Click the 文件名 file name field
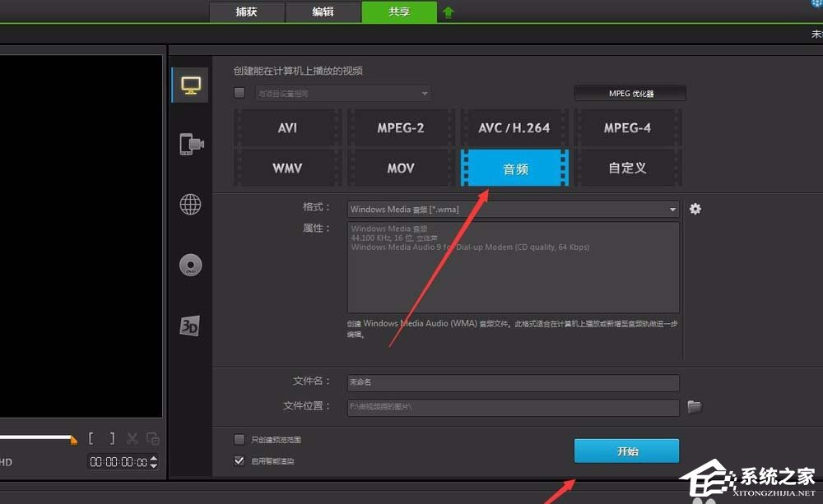 pyautogui.click(x=514, y=382)
